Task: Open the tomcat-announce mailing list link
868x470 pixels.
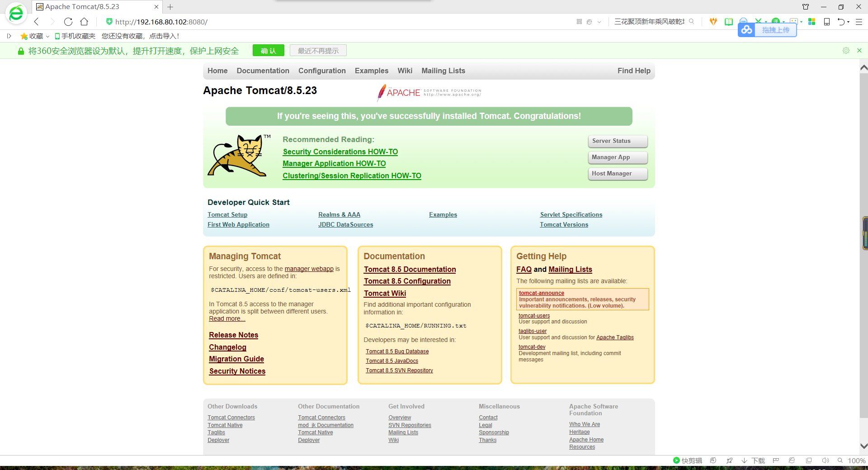Action: tap(542, 293)
